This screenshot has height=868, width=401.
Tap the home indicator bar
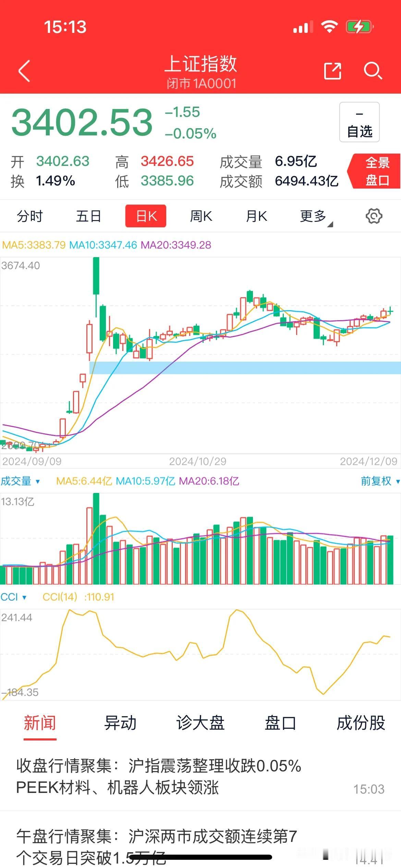click(x=200, y=857)
